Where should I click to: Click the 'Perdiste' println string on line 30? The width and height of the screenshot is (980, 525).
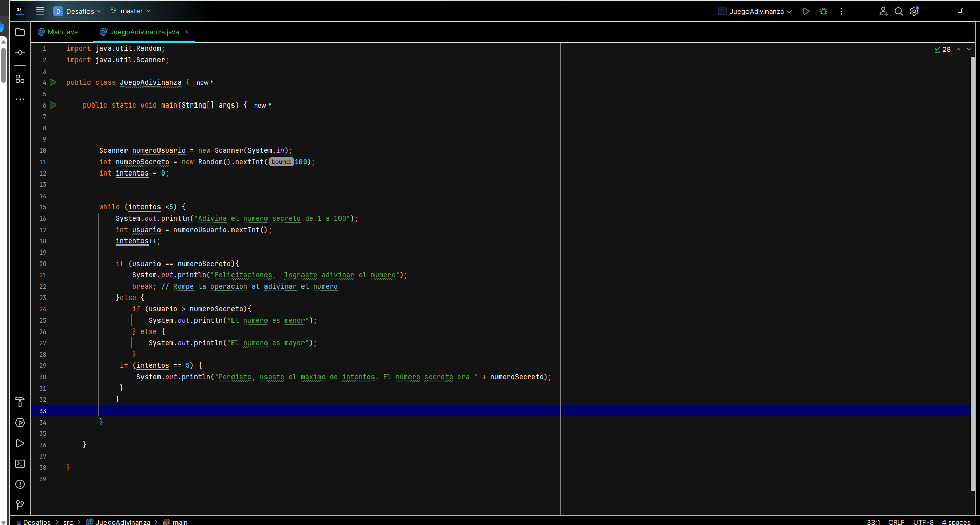346,377
